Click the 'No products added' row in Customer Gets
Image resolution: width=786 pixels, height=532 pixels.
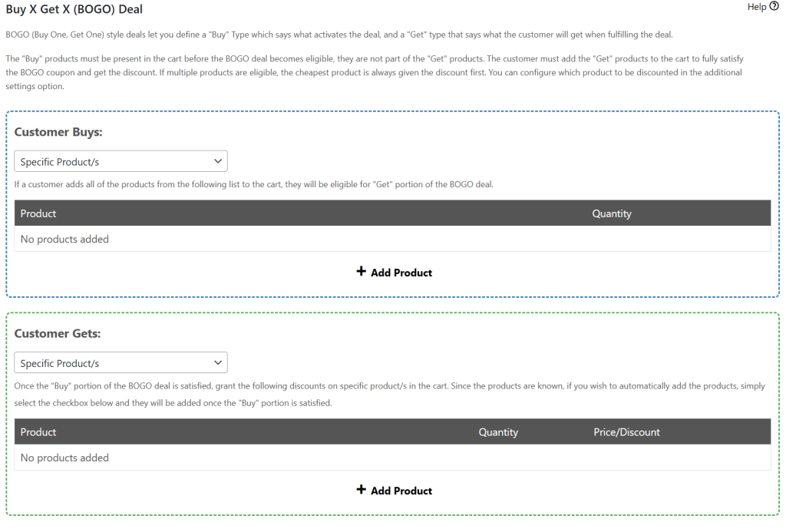[64, 457]
